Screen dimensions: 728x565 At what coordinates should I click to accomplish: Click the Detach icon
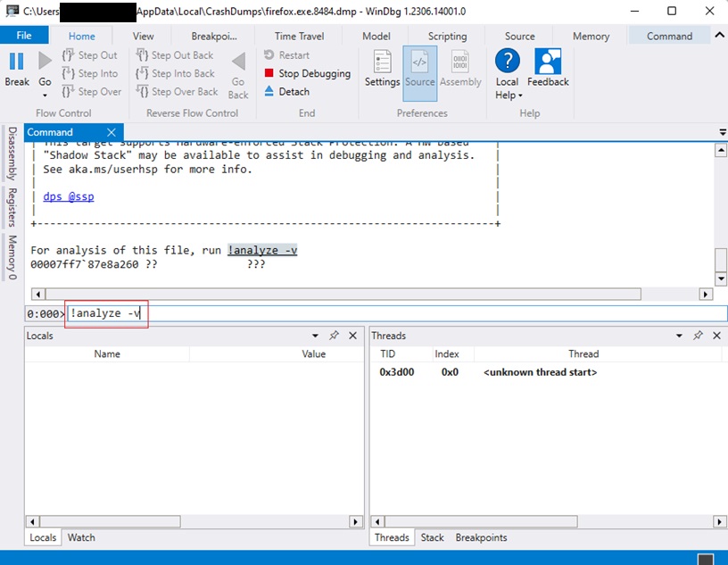270,92
